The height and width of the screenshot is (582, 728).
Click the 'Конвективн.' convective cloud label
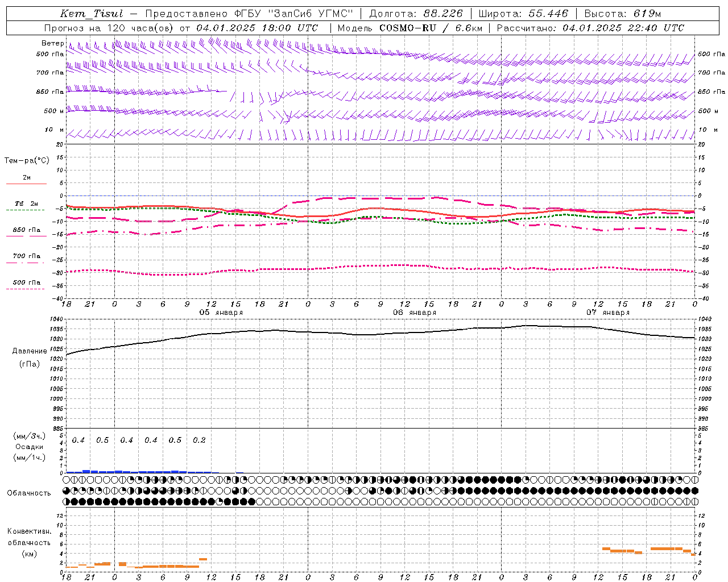29,531
